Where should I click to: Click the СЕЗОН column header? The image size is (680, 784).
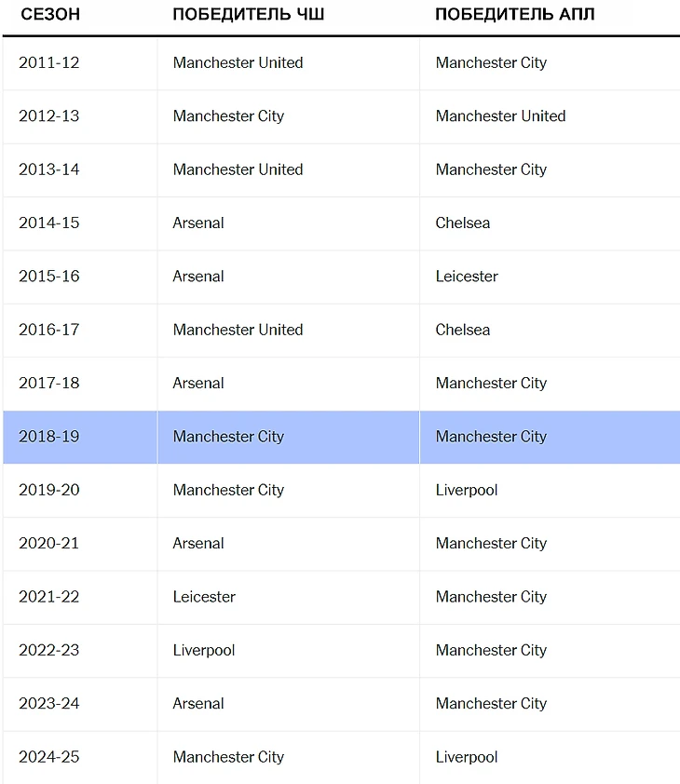[x=50, y=14]
